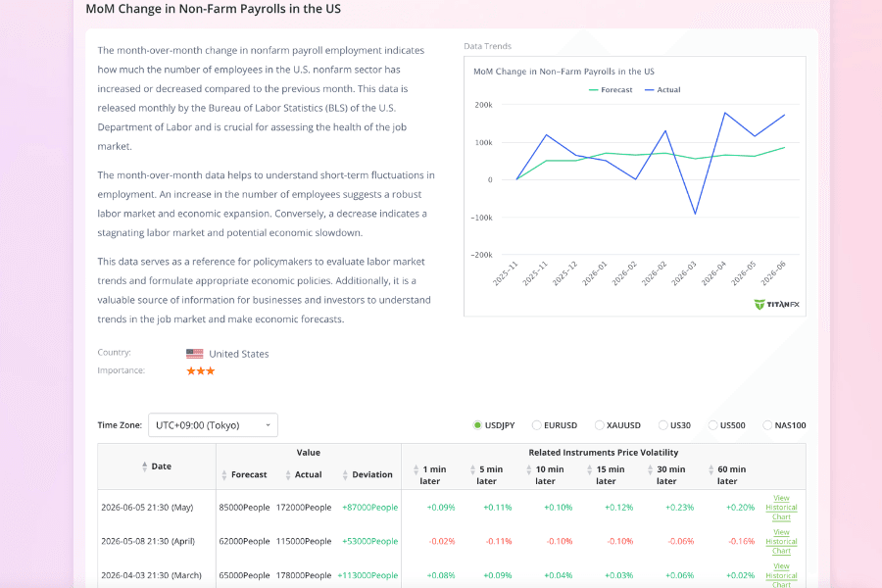Click the +113000People deviation value
Screen dimensions: 882x588
point(367,575)
